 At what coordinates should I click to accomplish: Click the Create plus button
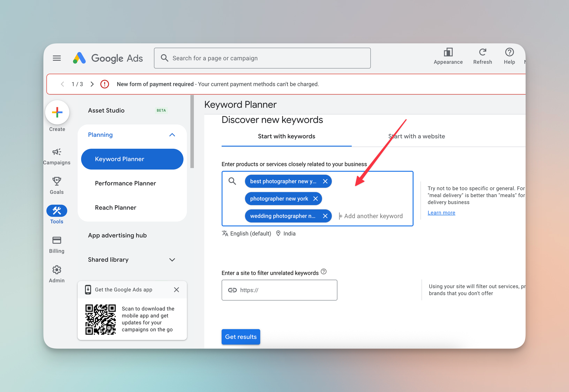click(x=57, y=112)
